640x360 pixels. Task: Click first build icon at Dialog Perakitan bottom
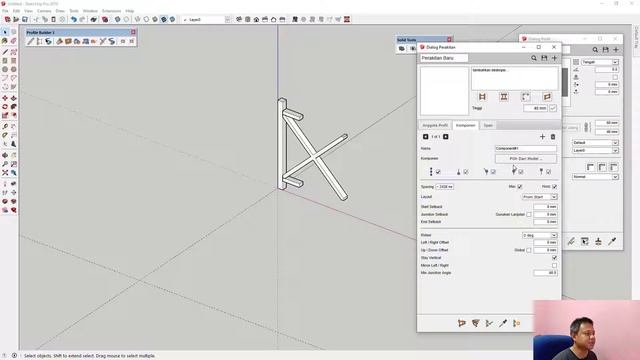[462, 323]
